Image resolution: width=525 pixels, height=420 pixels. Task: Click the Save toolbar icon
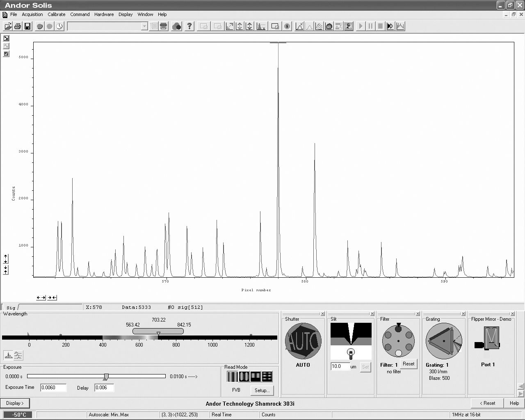27,26
